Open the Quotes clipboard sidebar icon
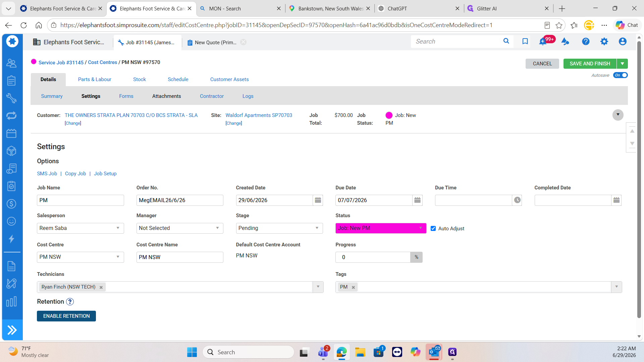The width and height of the screenshot is (644, 362). (11, 80)
